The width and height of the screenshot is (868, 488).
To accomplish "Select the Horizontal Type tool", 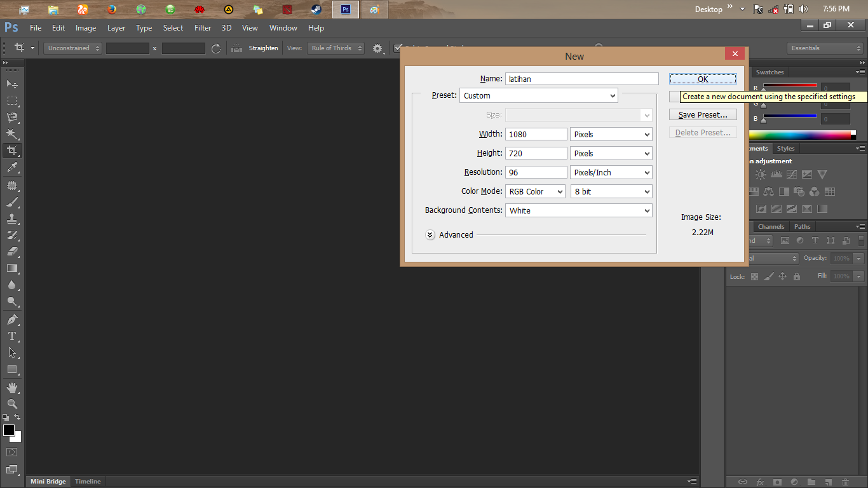I will (11, 335).
